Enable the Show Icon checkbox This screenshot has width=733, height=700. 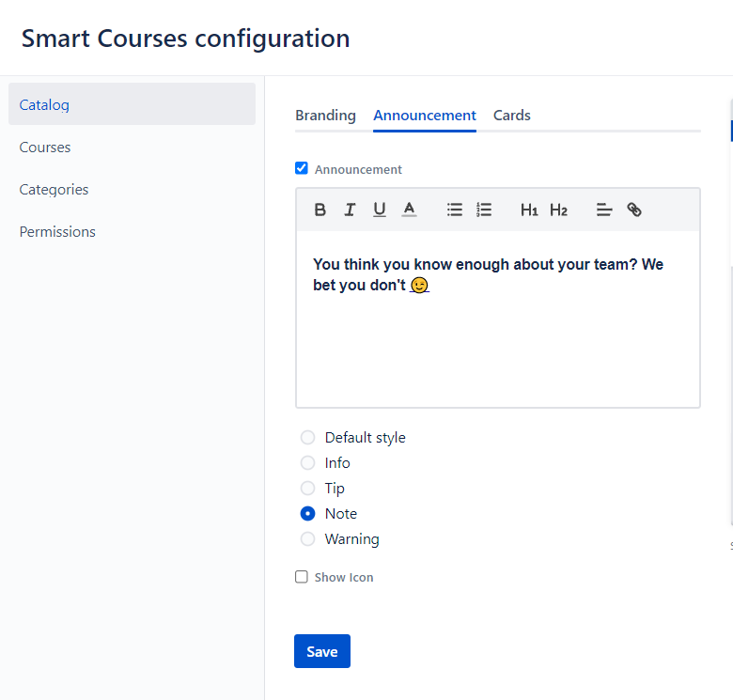pyautogui.click(x=302, y=577)
